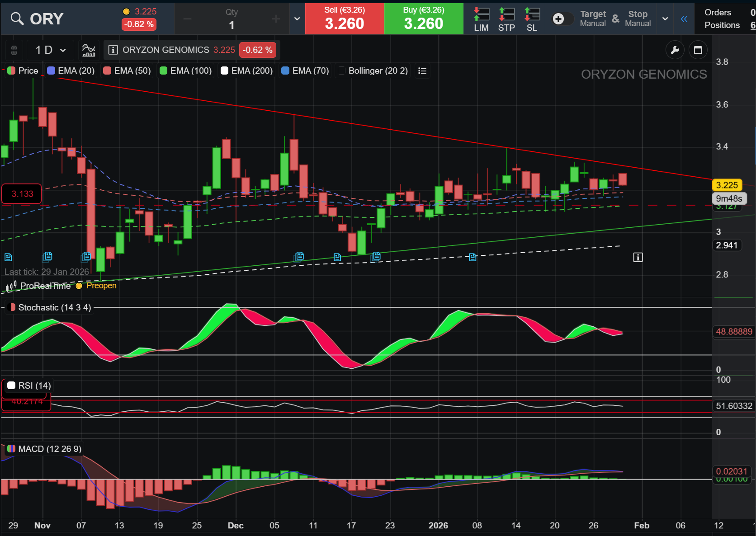Expand the Target Stop options chevron
Image resolution: width=756 pixels, height=536 pixels.
(665, 19)
